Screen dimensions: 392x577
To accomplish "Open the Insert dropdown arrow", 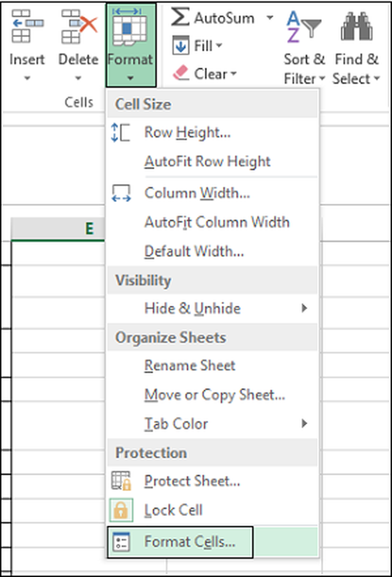I will coord(27,78).
